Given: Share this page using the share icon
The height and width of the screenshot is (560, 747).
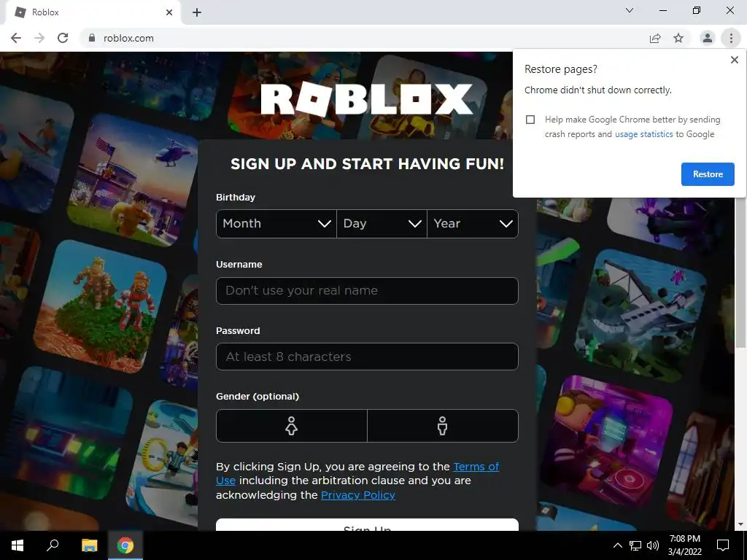Looking at the screenshot, I should (655, 38).
